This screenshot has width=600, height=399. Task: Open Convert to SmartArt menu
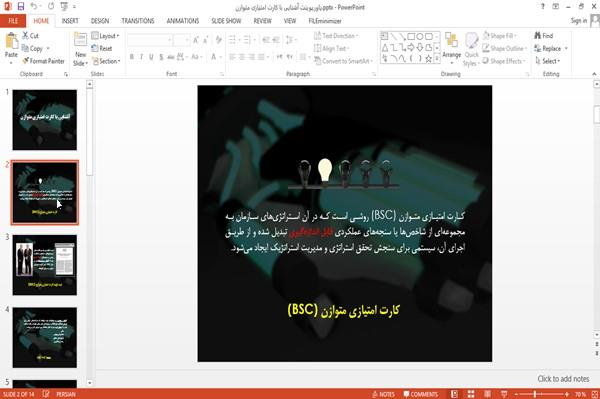(x=343, y=61)
